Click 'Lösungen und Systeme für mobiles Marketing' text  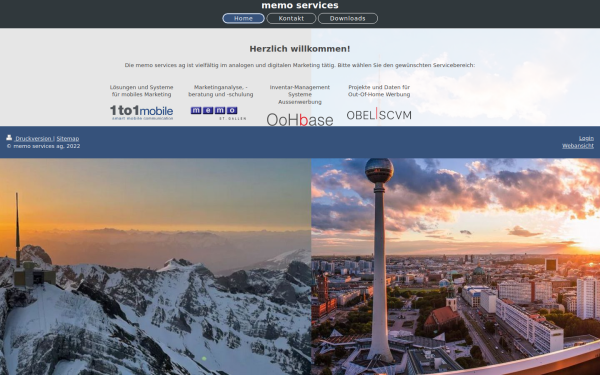[x=142, y=91]
